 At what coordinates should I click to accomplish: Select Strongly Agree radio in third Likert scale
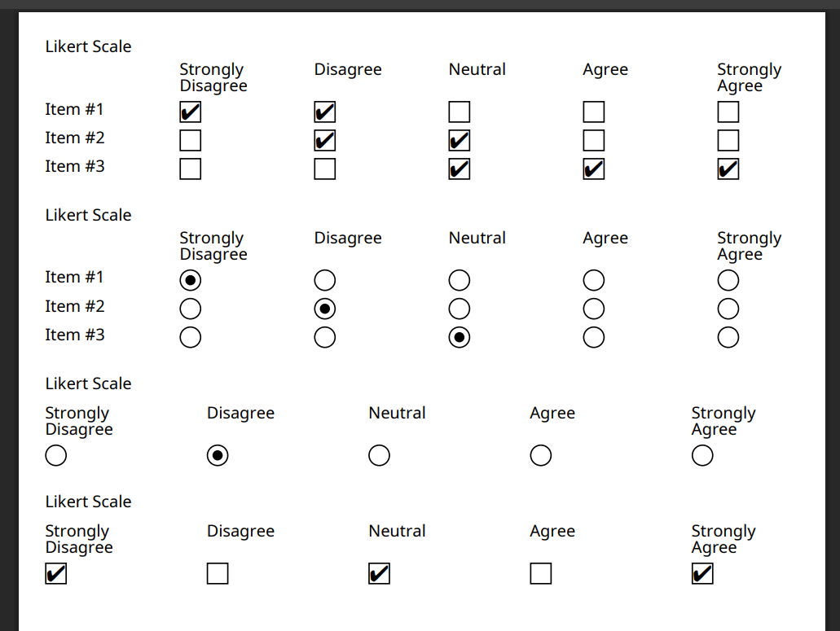pos(701,455)
